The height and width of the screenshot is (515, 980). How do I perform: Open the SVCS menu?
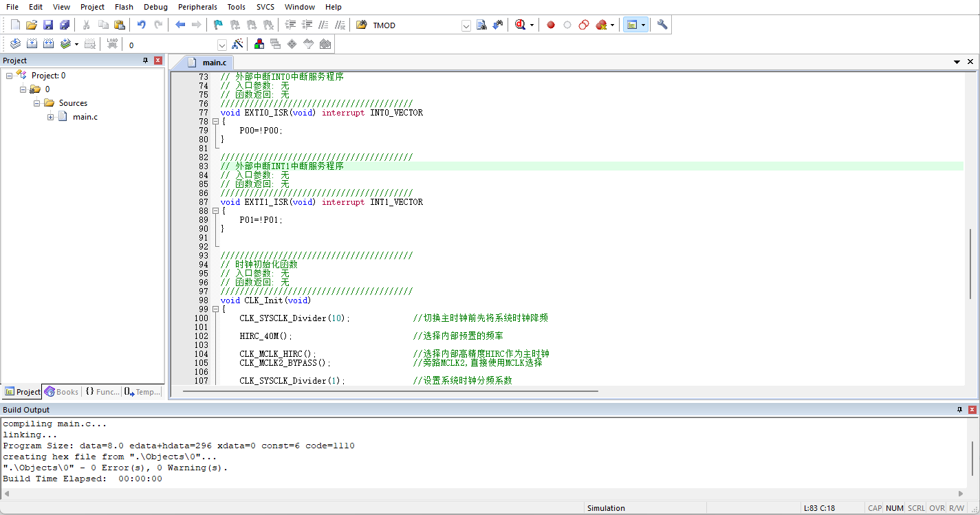point(265,7)
